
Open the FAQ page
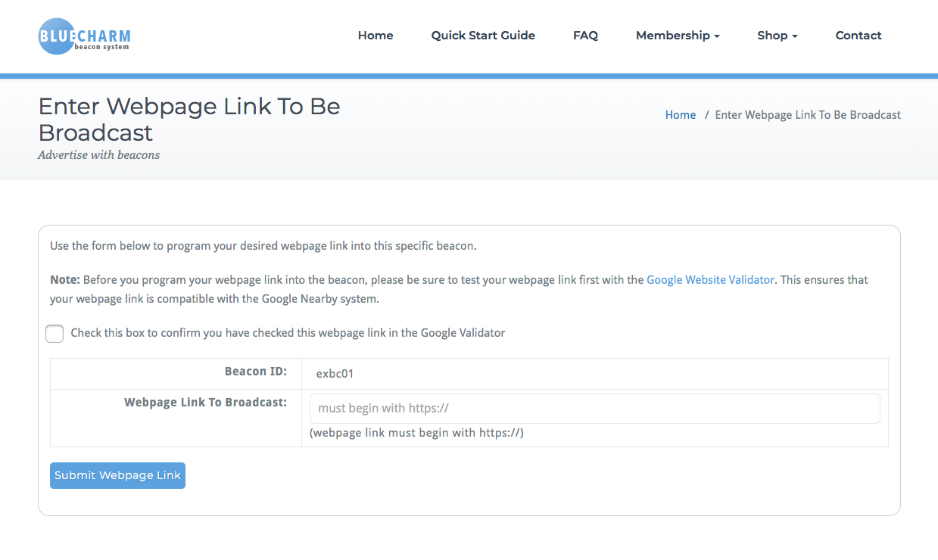coord(585,36)
